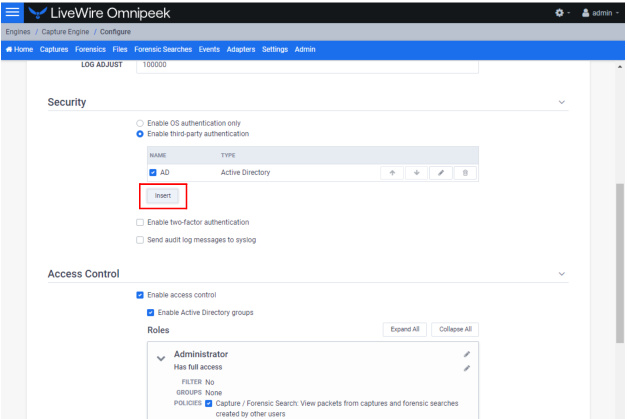Click the Roles heading

click(158, 330)
